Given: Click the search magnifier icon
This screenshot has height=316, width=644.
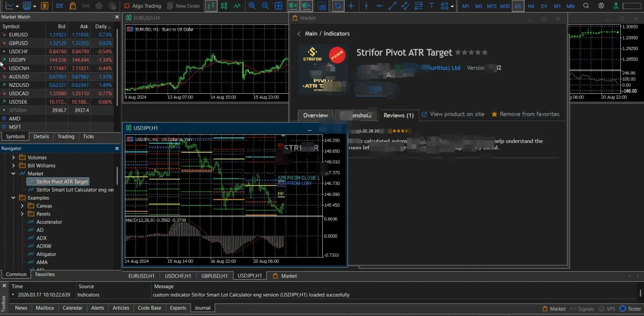Looking at the screenshot, I should tap(586, 6).
